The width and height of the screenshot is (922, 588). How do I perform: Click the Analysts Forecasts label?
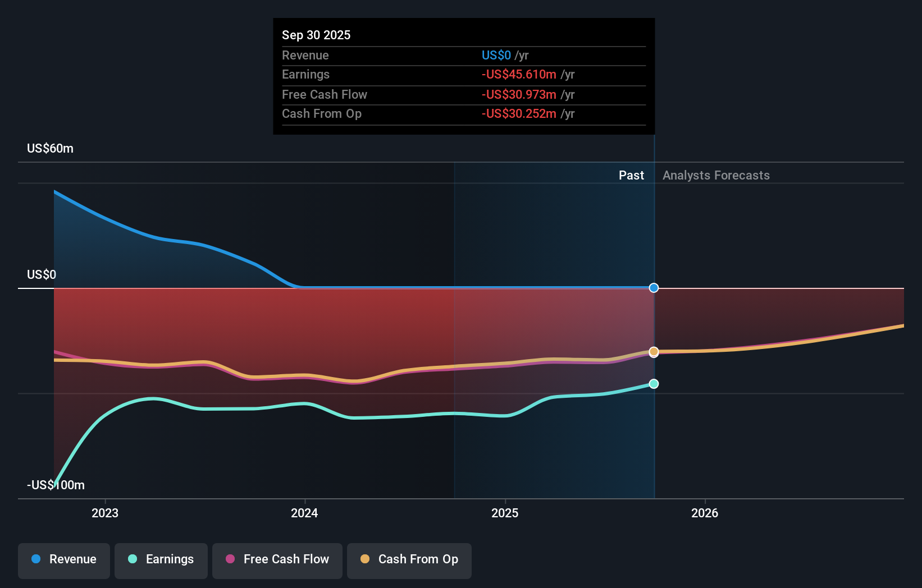click(716, 176)
